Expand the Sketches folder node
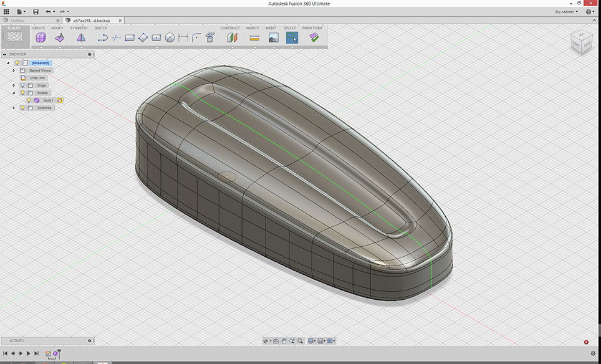Viewport: 601px width, 364px height. tap(14, 108)
